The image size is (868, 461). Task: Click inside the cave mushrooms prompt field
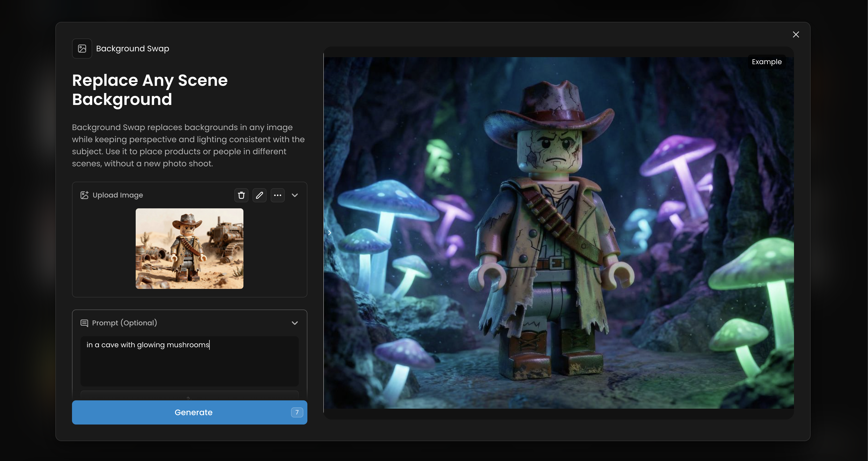point(189,361)
